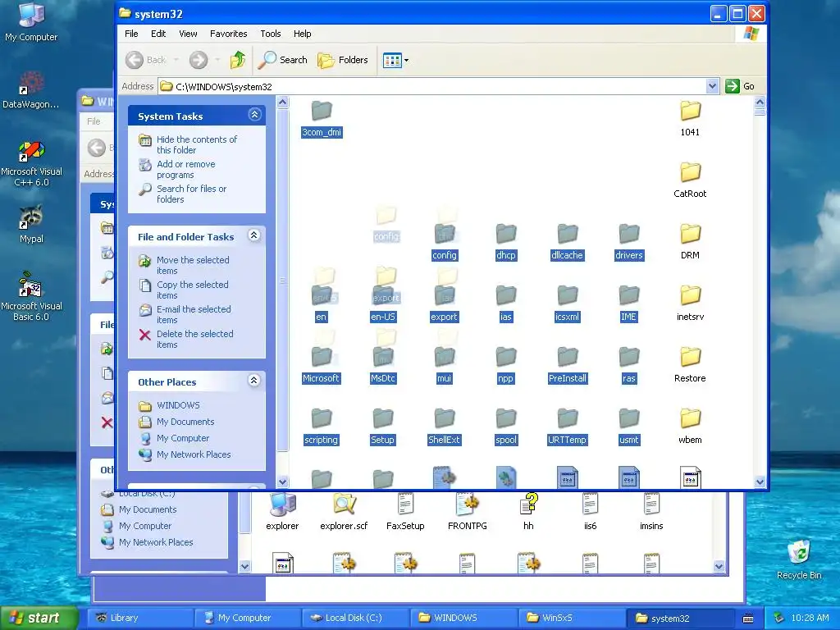Open Recycle Bin on desktop
The height and width of the screenshot is (630, 840).
pos(799,559)
